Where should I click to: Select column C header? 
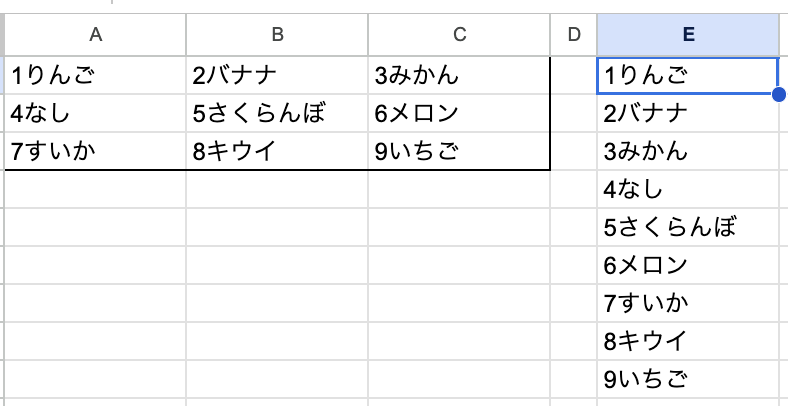coord(459,35)
